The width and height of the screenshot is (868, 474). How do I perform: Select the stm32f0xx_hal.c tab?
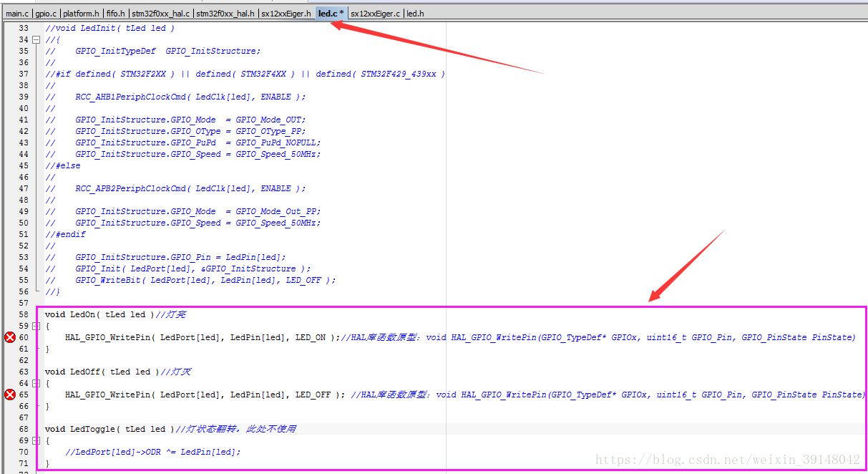[x=161, y=14]
